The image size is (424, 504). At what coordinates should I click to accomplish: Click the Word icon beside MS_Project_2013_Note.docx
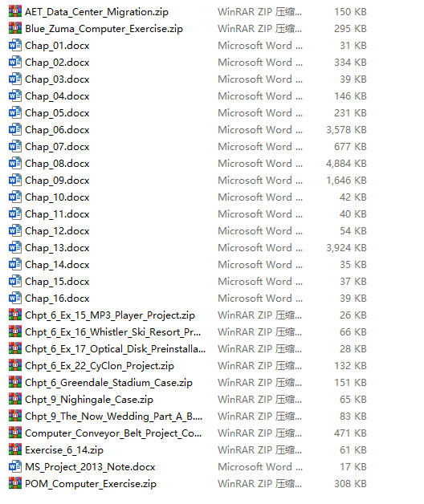[15, 466]
